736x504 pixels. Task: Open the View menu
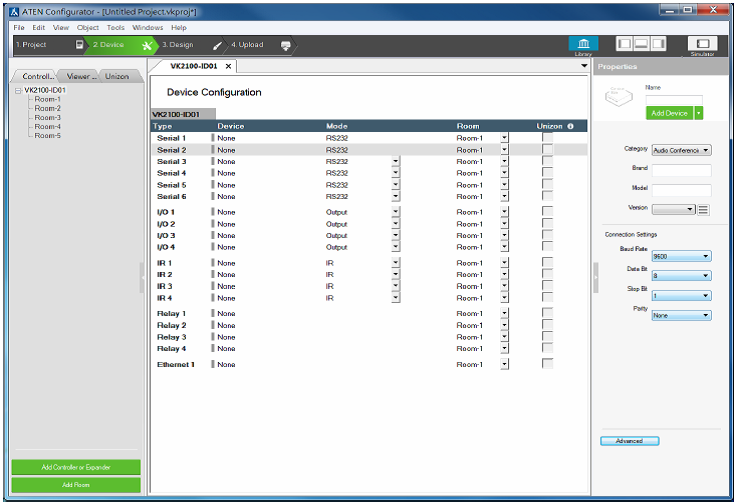click(61, 28)
